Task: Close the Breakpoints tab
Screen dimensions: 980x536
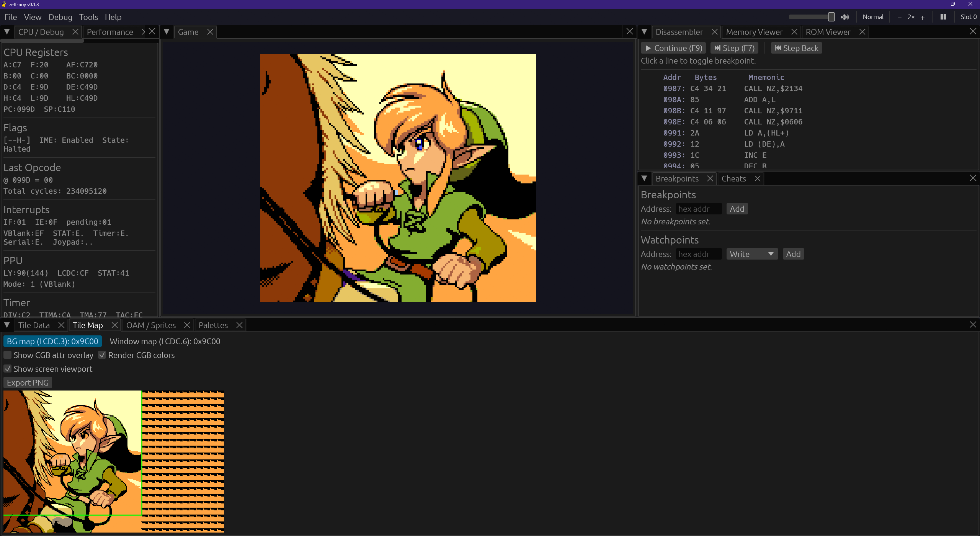Action: [710, 178]
